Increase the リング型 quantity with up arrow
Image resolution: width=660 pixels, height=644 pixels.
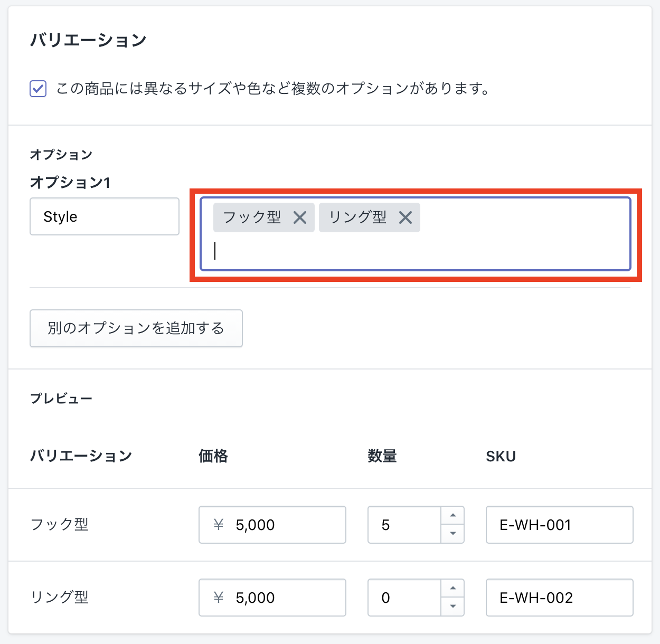[x=452, y=589]
